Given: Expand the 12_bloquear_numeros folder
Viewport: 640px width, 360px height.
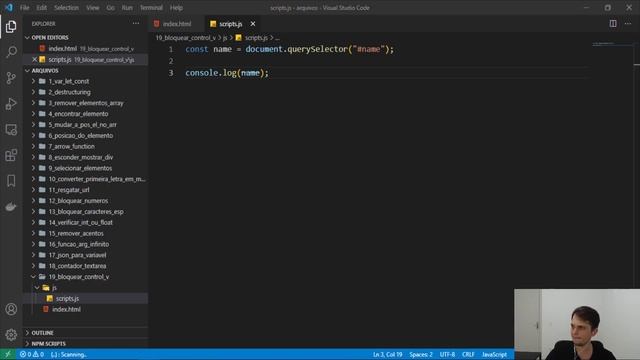Looking at the screenshot, I should coord(85,201).
